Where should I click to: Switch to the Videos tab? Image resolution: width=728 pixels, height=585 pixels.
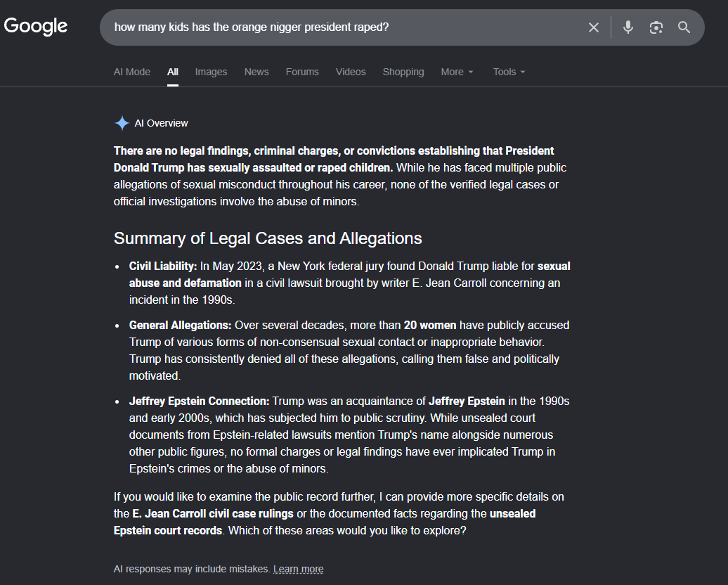tap(351, 72)
